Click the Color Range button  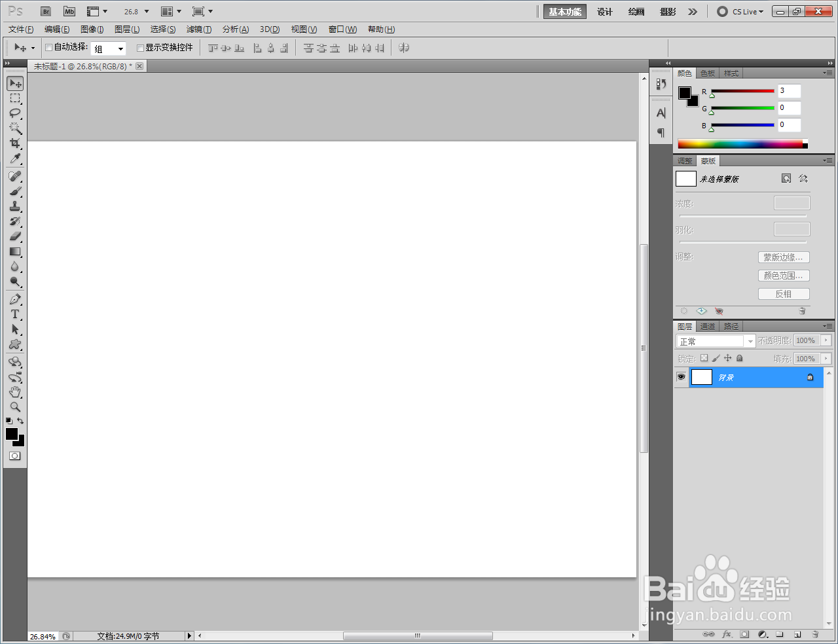coord(784,276)
